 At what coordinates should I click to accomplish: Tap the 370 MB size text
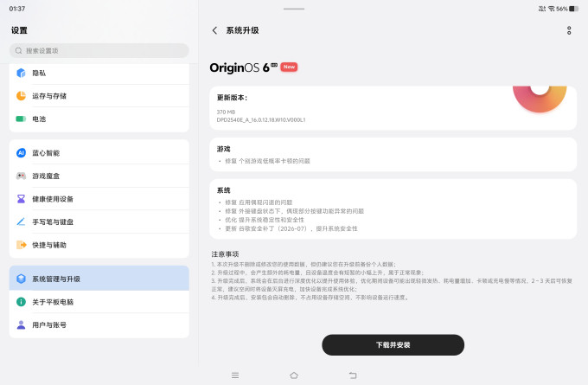226,112
